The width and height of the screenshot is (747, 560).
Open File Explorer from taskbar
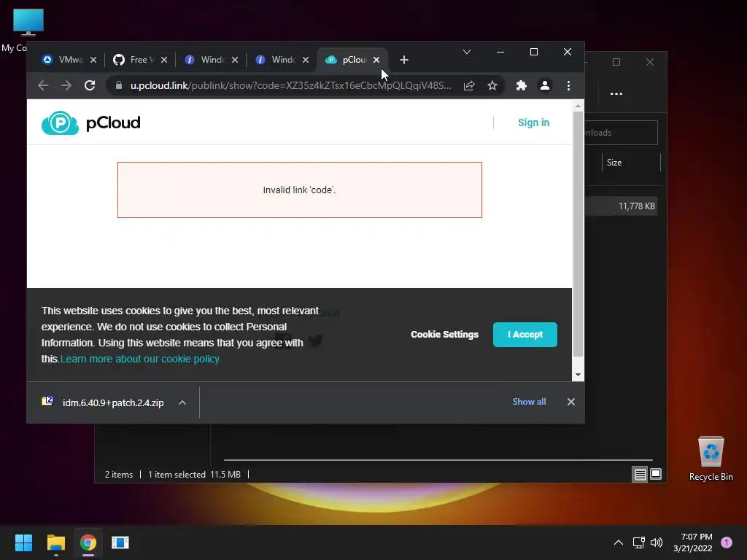55,542
